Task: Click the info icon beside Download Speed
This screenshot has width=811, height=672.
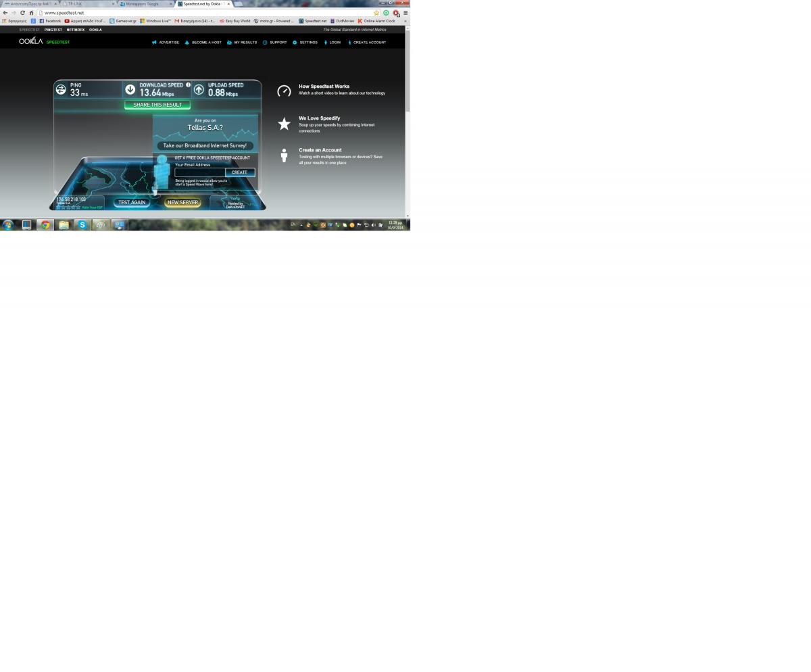Action: (x=188, y=85)
